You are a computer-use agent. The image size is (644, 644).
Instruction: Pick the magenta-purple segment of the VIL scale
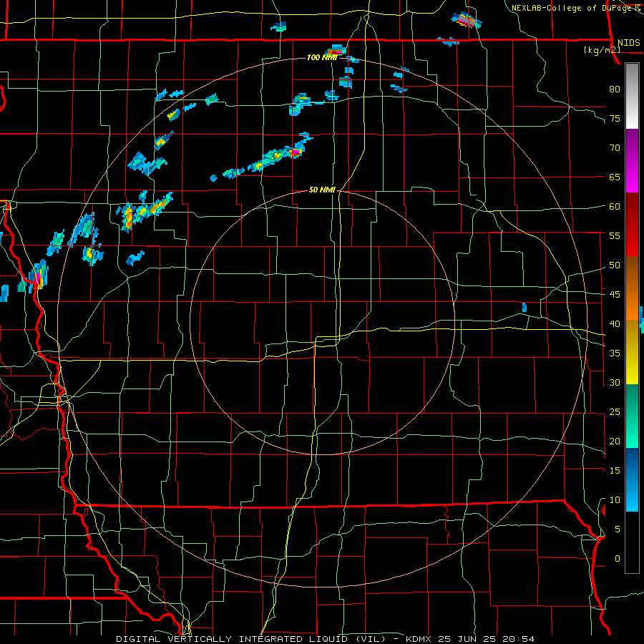pyautogui.click(x=632, y=161)
